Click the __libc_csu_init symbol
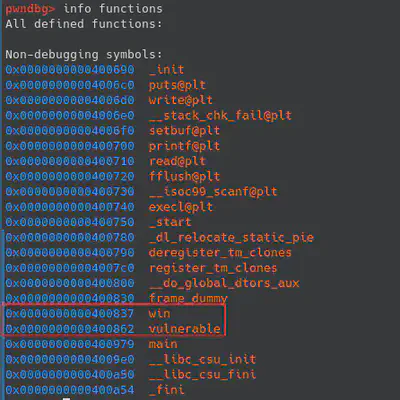Image resolution: width=400 pixels, height=400 pixels. click(x=202, y=359)
